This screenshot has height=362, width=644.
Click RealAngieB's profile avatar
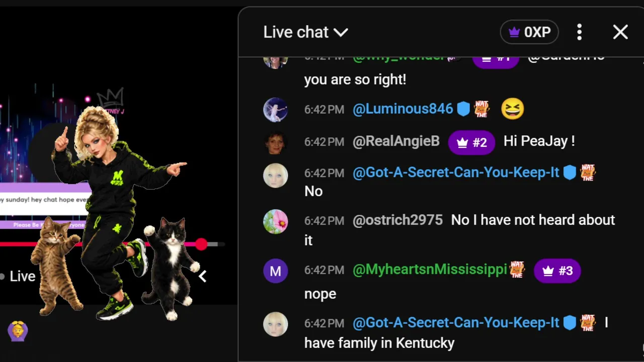pos(275,142)
